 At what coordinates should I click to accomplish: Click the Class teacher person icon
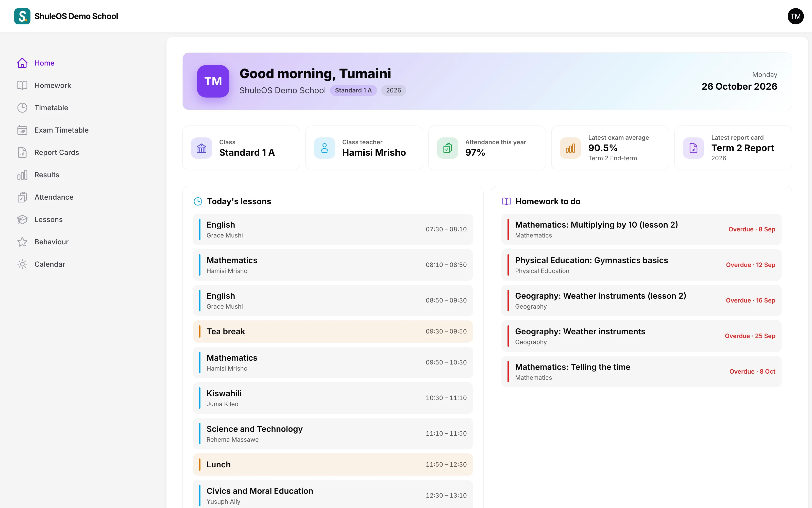tap(324, 148)
